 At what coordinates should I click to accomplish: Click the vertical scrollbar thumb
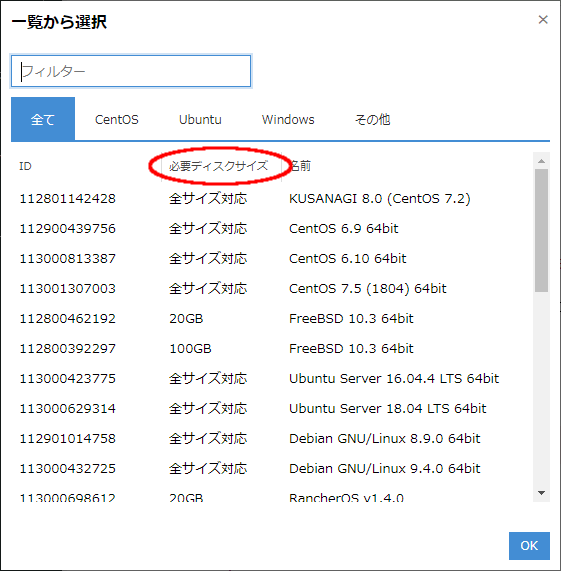pyautogui.click(x=541, y=230)
